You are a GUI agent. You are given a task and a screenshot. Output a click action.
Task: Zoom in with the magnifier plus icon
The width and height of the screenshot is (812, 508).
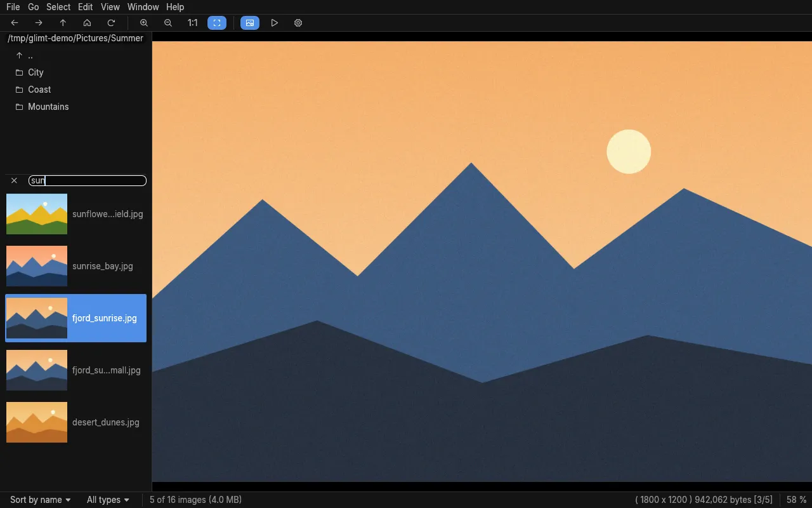coord(144,23)
